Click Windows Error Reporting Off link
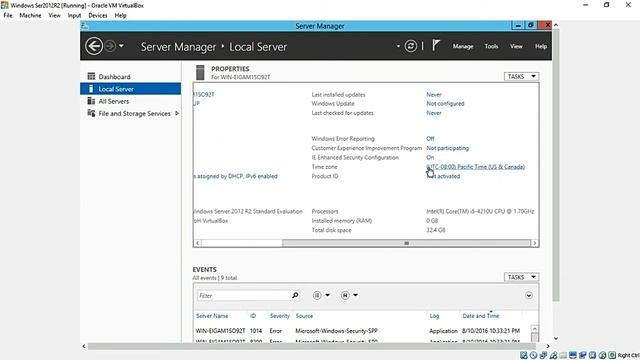Viewport: 640px width, 360px height. point(430,139)
